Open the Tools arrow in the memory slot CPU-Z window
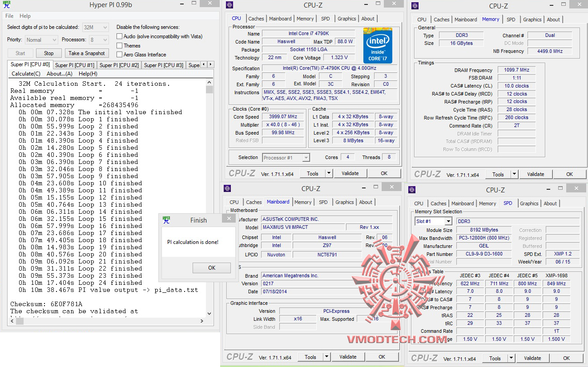This screenshot has height=367, width=588. [x=511, y=358]
